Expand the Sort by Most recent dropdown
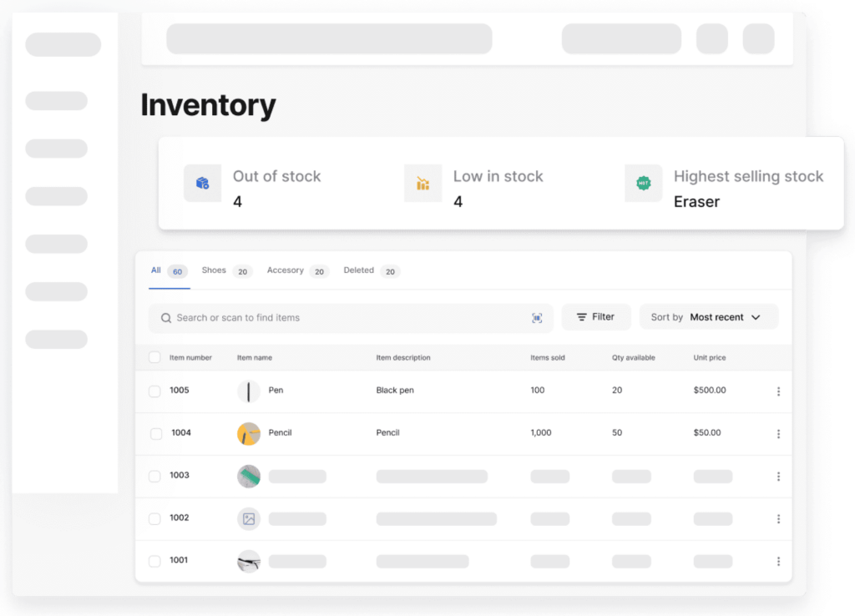Image resolution: width=855 pixels, height=616 pixels. coord(708,317)
